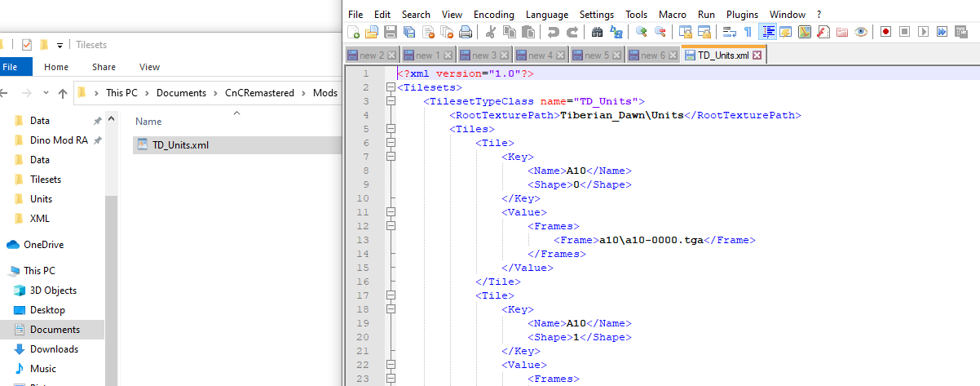This screenshot has height=386, width=980.
Task: Click Run Macro Multiple Times icon
Action: click(x=942, y=32)
